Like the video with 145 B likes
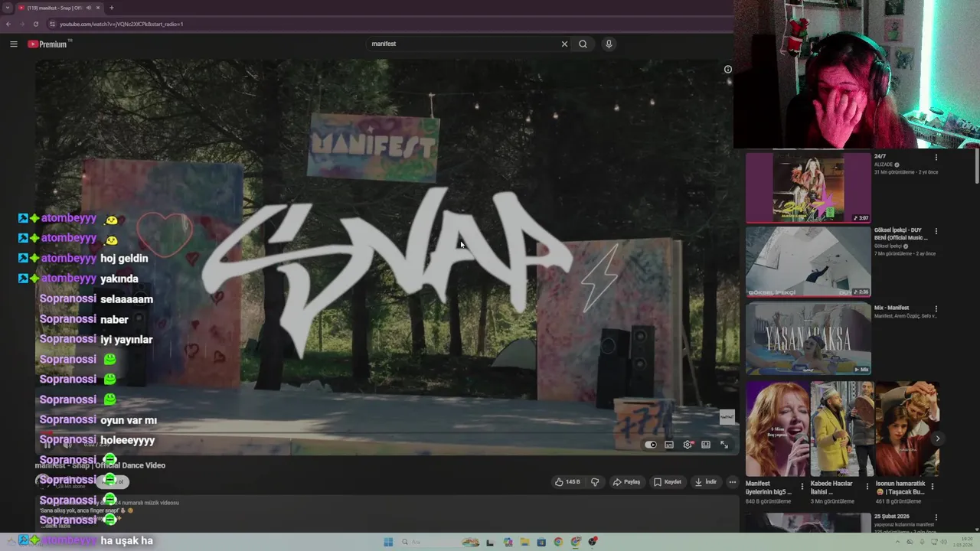The image size is (980, 551). [567, 482]
